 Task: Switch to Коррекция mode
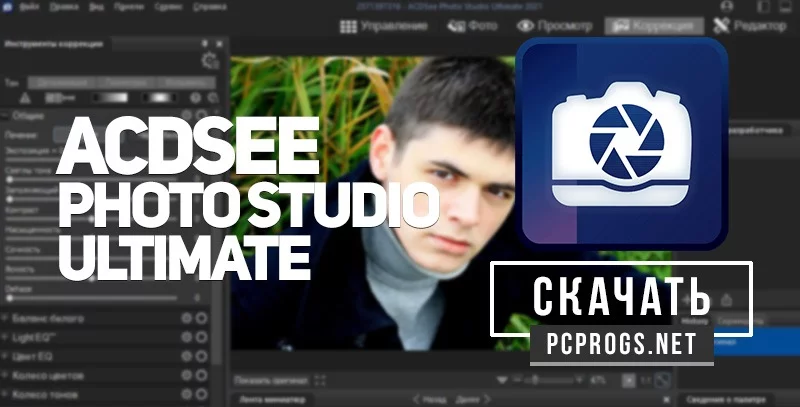tap(654, 26)
